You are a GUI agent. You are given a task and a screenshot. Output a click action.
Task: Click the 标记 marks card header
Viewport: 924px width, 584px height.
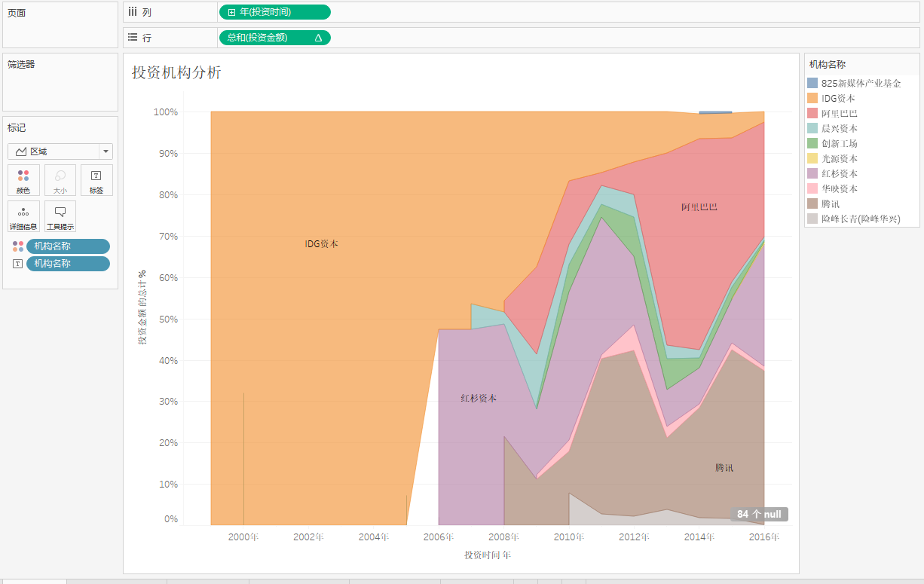point(17,128)
